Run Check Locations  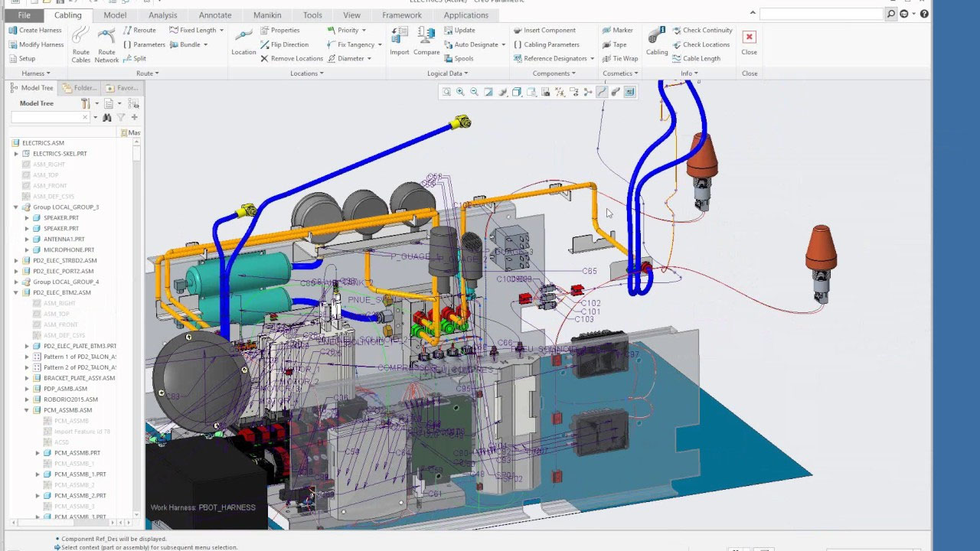[x=701, y=44]
